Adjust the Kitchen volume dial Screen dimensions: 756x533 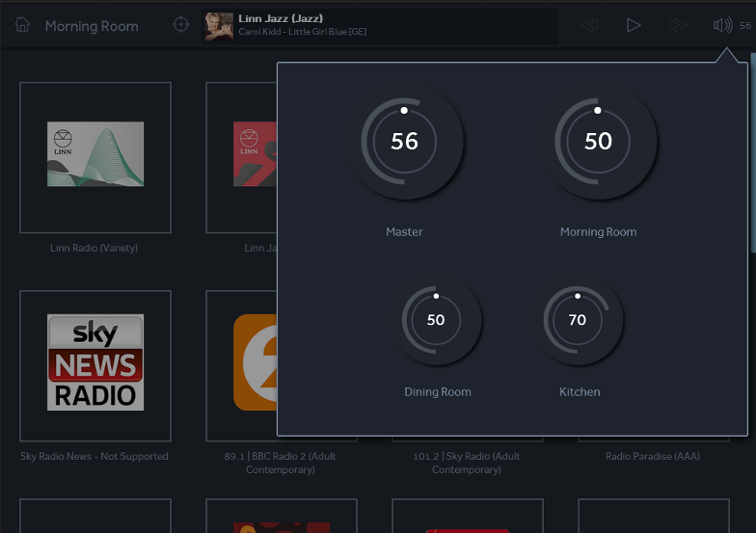tap(578, 320)
